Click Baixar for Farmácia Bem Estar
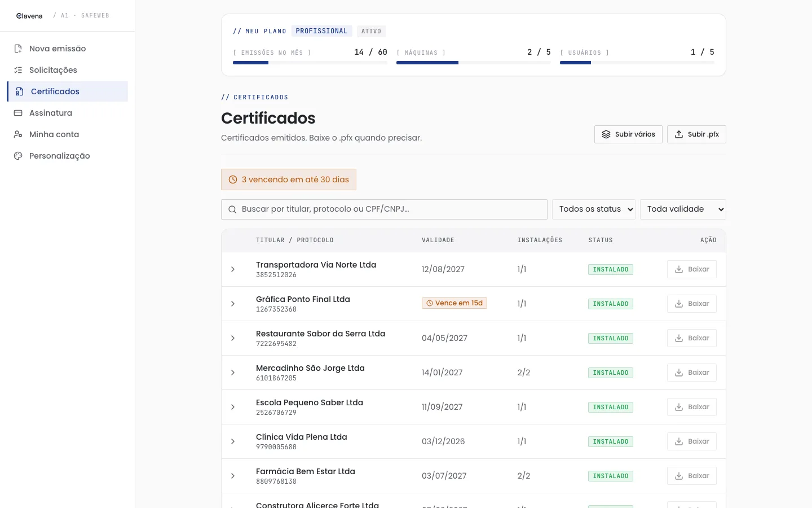The width and height of the screenshot is (812, 508). (692, 476)
